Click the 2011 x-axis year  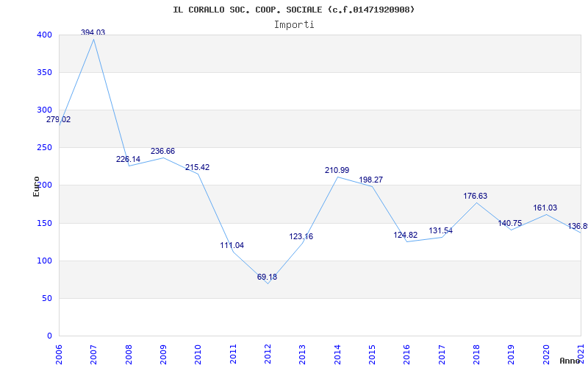coord(233,354)
